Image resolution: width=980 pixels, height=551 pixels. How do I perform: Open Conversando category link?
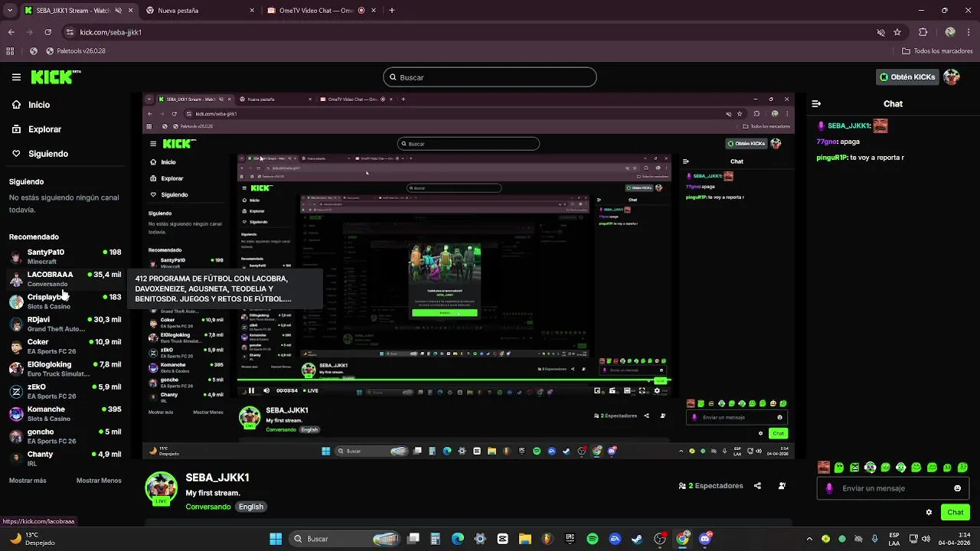pyautogui.click(x=207, y=507)
